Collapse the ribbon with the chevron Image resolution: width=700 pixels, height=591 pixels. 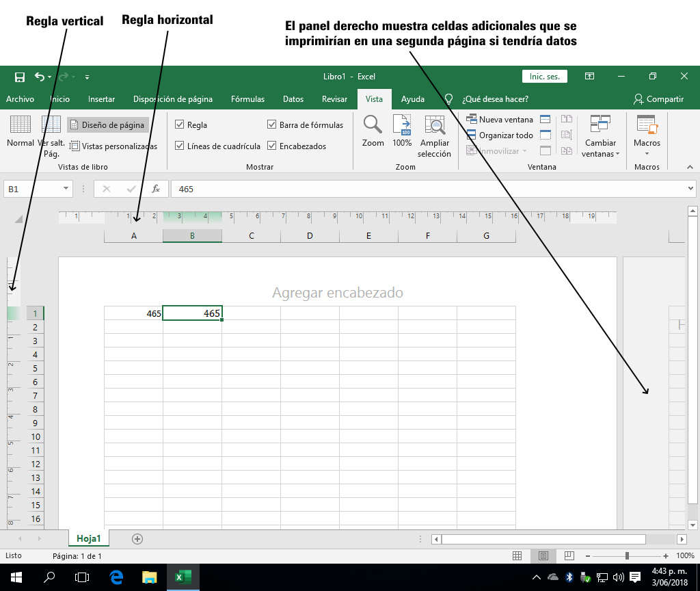[x=690, y=166]
